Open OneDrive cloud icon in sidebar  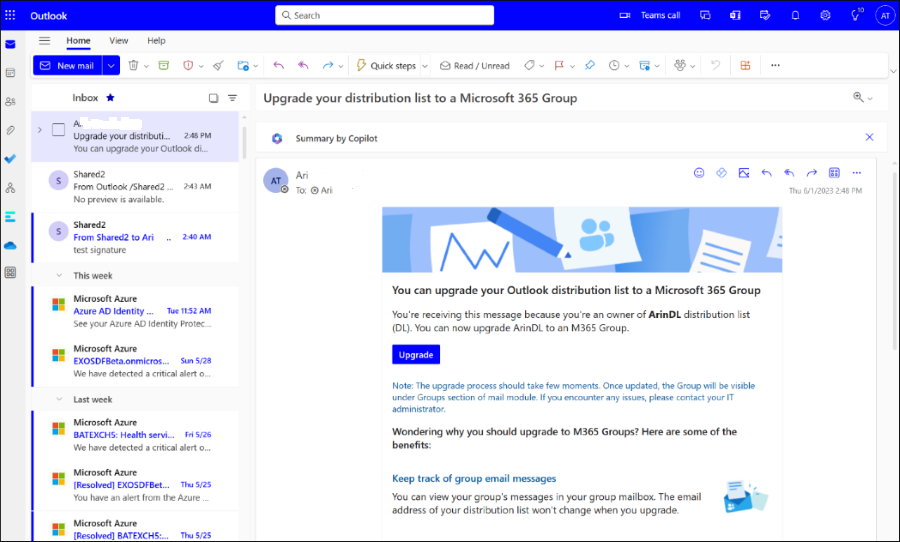pos(10,245)
